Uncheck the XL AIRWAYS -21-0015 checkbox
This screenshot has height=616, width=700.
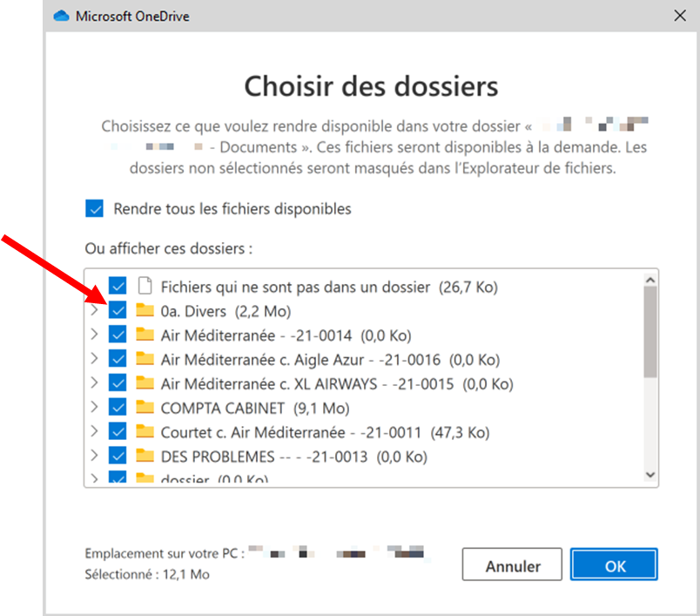[118, 382]
